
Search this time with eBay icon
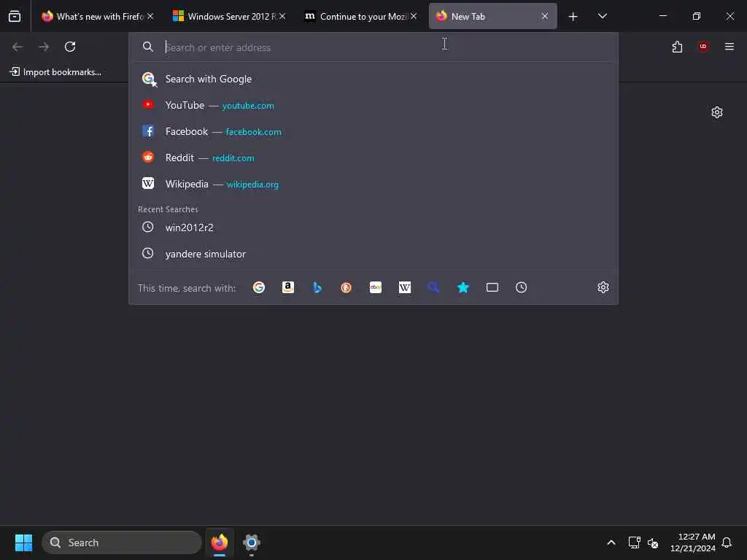pyautogui.click(x=376, y=287)
